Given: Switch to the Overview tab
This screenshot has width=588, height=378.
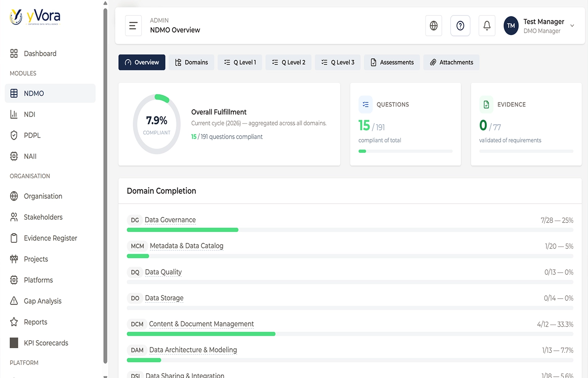Looking at the screenshot, I should [x=142, y=63].
